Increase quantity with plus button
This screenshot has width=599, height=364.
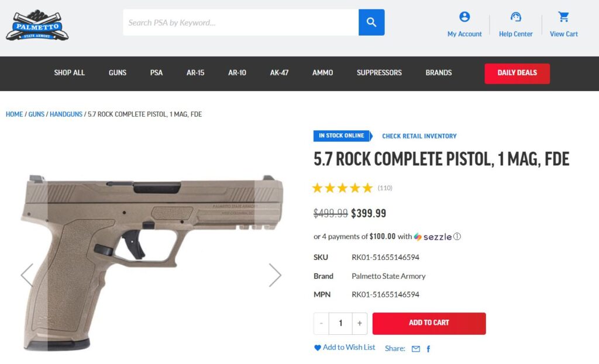pyautogui.click(x=360, y=323)
